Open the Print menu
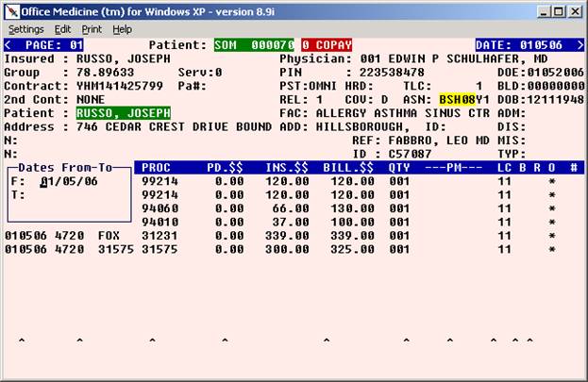 pyautogui.click(x=92, y=29)
